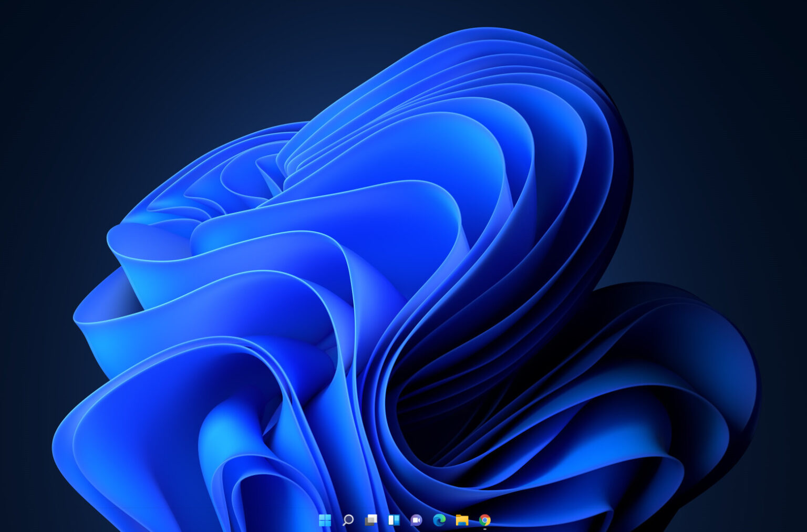Click the Chrome running indicator dot
Image resolution: width=807 pixels, height=532 pixels.
(x=485, y=529)
